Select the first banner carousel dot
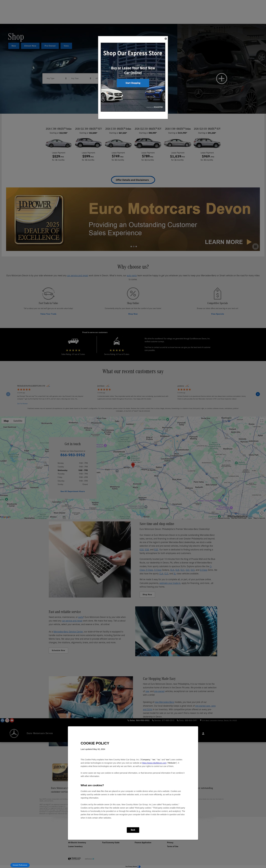 (131, 247)
